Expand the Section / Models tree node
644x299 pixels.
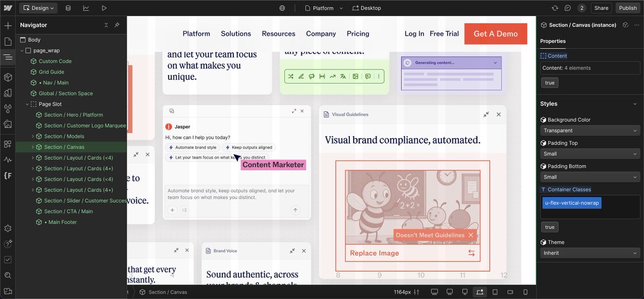click(33, 136)
